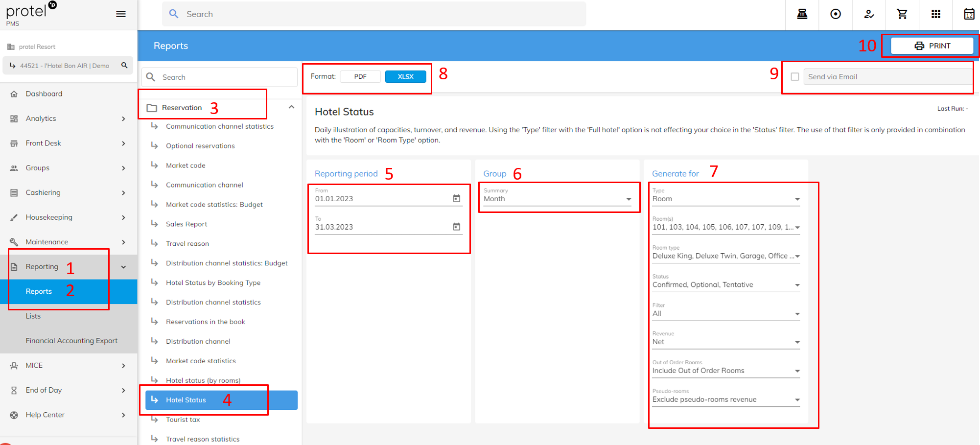The height and width of the screenshot is (445, 980).
Task: Open the apps grid icon
Action: tap(935, 14)
